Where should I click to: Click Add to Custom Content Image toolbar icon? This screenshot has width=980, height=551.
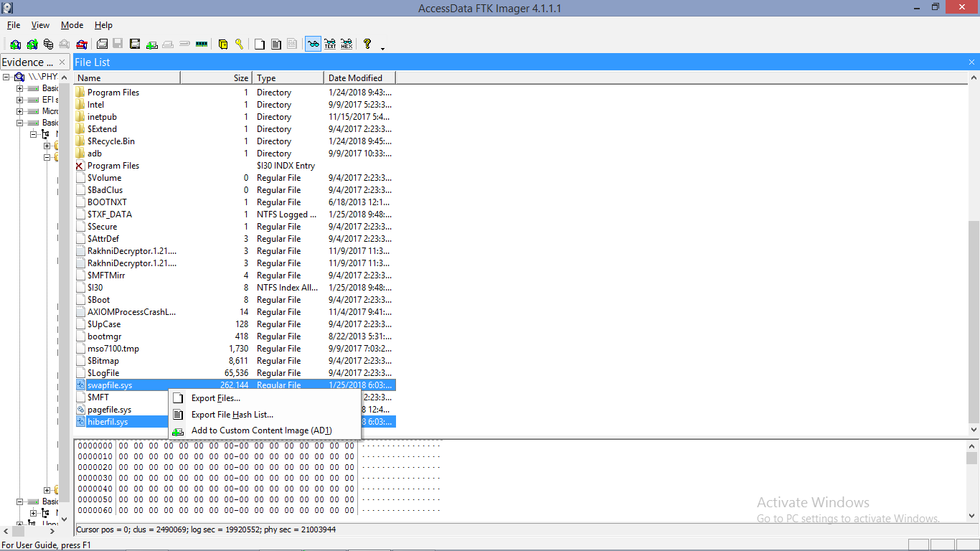[151, 44]
